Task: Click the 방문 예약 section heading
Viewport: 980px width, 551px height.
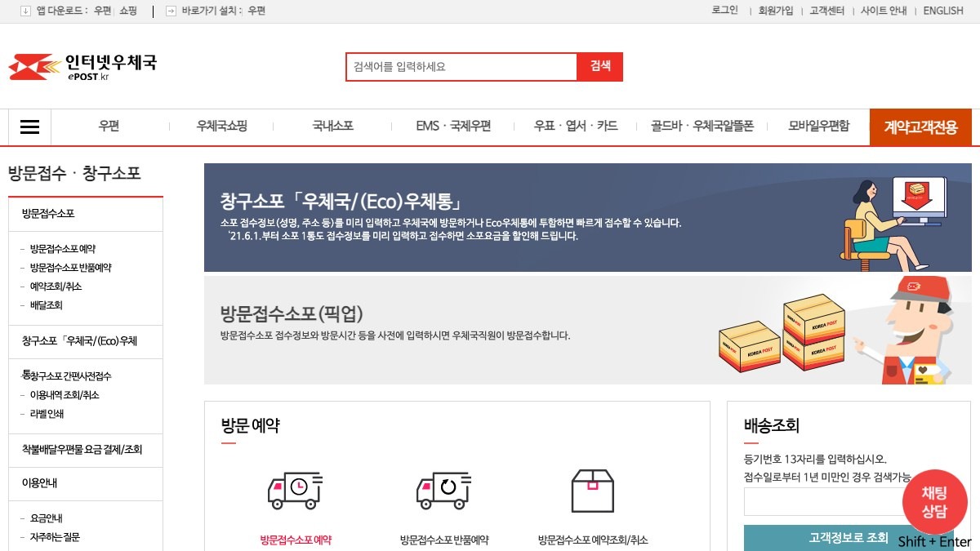Action: pos(250,425)
